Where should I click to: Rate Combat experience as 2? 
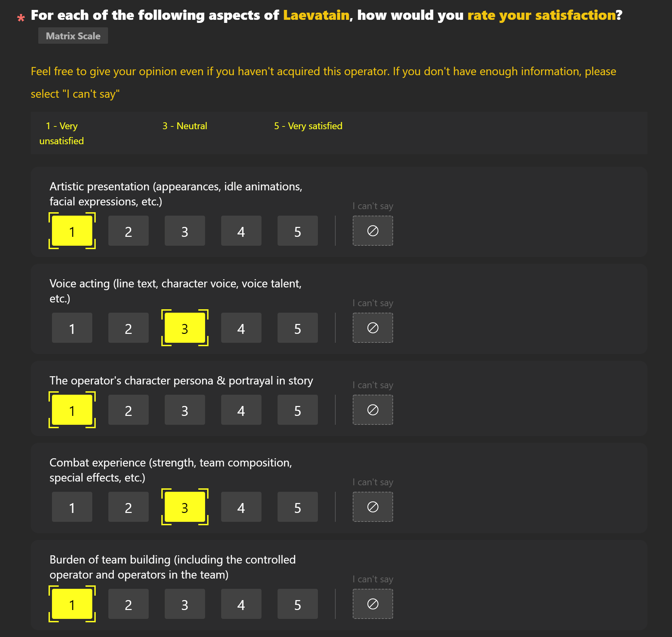pos(128,507)
